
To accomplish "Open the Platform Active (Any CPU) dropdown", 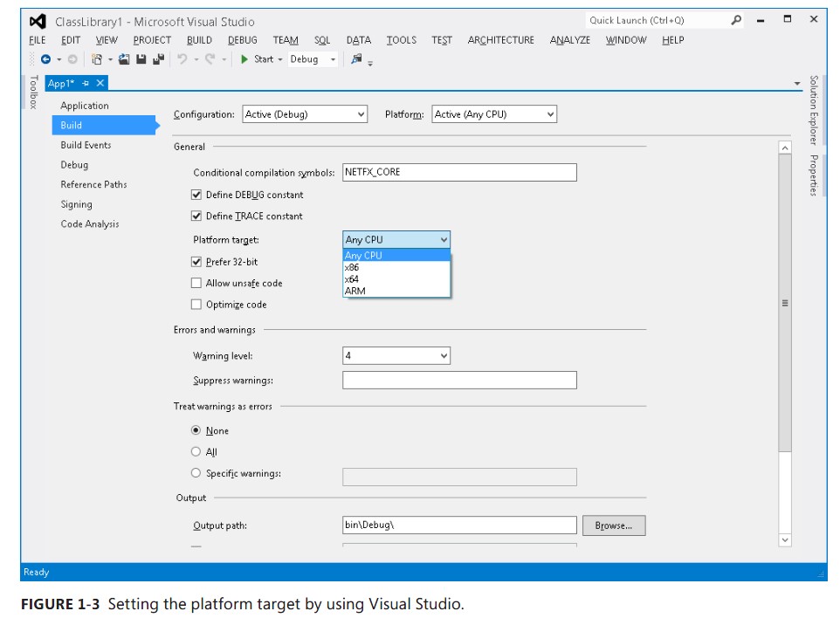I will click(494, 114).
